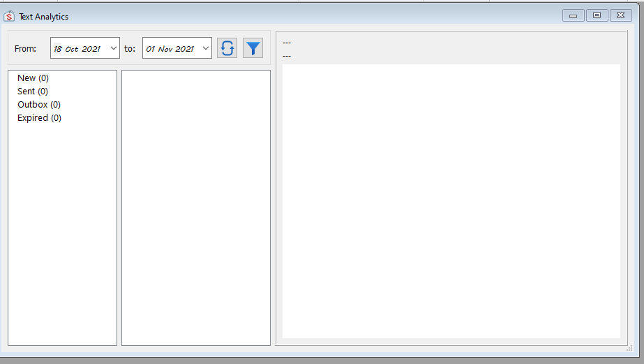Show the Expired (0) messages
Image resolution: width=644 pixels, height=364 pixels.
39,118
